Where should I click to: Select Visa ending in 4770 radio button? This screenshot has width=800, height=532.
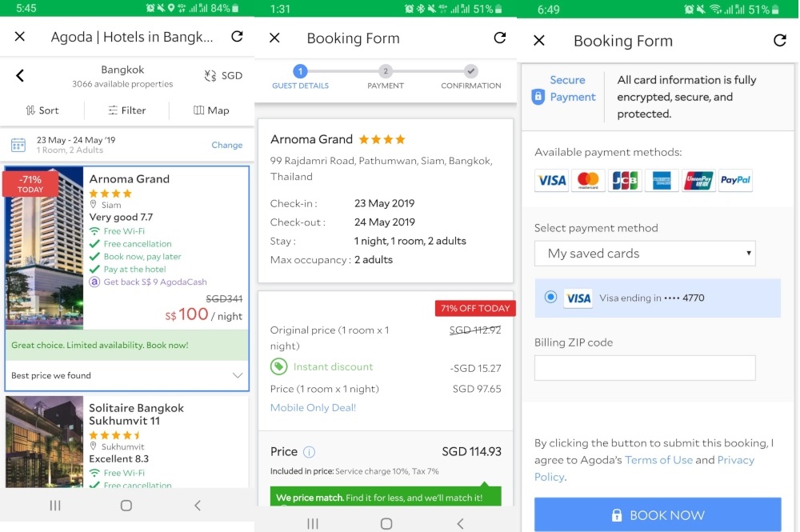click(x=550, y=297)
